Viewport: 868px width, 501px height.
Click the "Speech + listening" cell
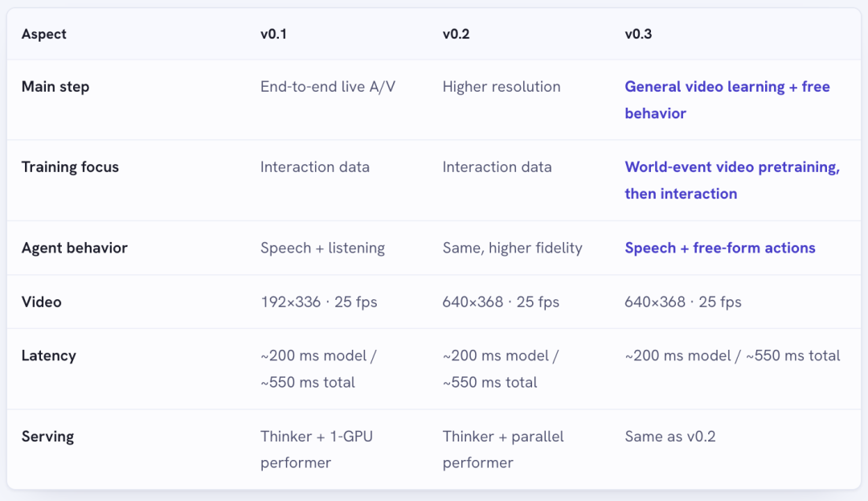point(323,248)
